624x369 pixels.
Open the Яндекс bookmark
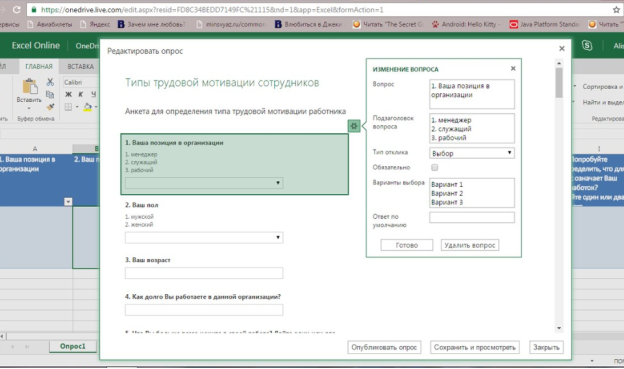[x=95, y=24]
